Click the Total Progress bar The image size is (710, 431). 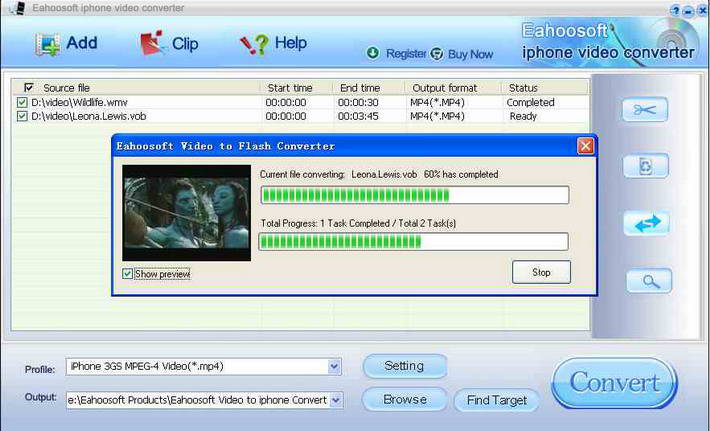pyautogui.click(x=413, y=242)
